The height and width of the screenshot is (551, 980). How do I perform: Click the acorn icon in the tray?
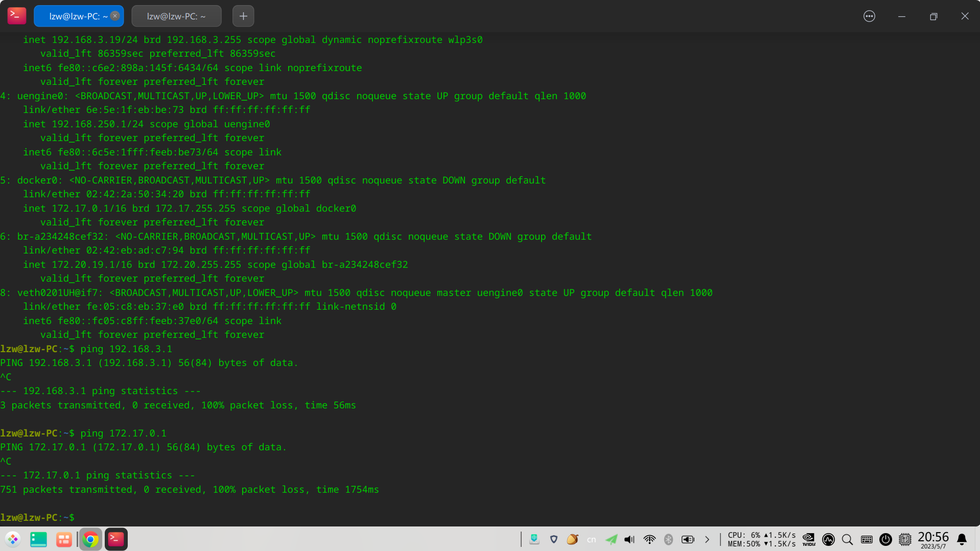pos(572,539)
